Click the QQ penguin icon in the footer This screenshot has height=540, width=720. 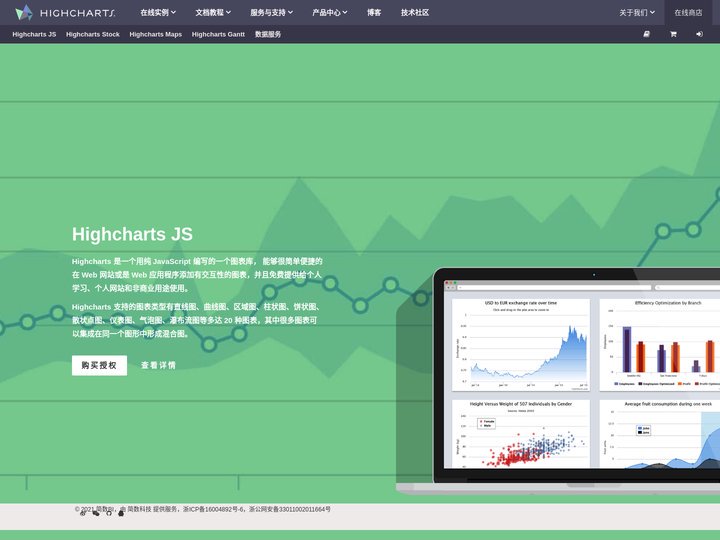click(121, 513)
